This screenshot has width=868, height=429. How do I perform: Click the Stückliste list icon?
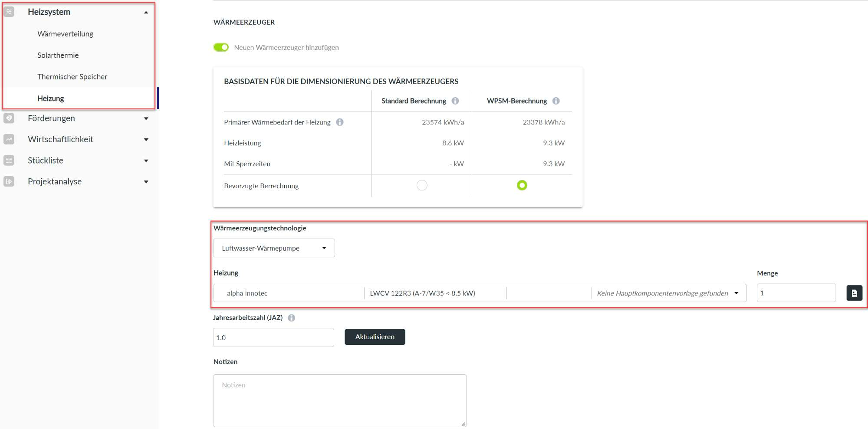pos(9,160)
